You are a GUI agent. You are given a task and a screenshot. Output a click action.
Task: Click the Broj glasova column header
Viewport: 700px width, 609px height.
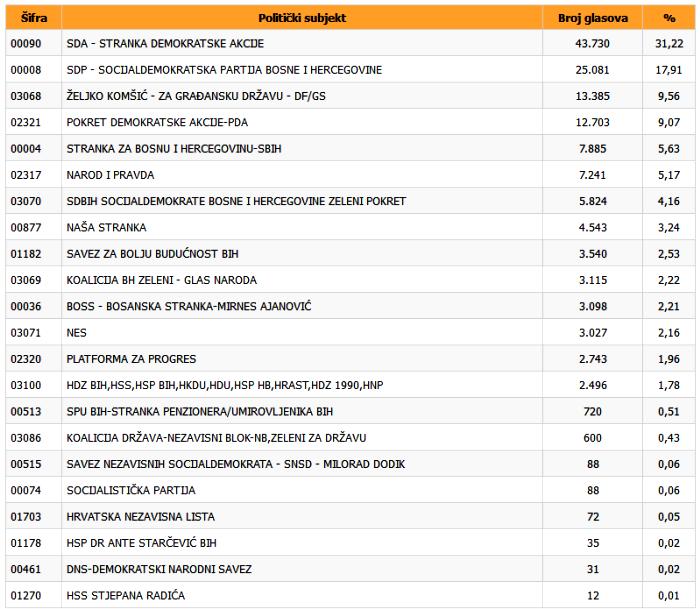(x=592, y=18)
